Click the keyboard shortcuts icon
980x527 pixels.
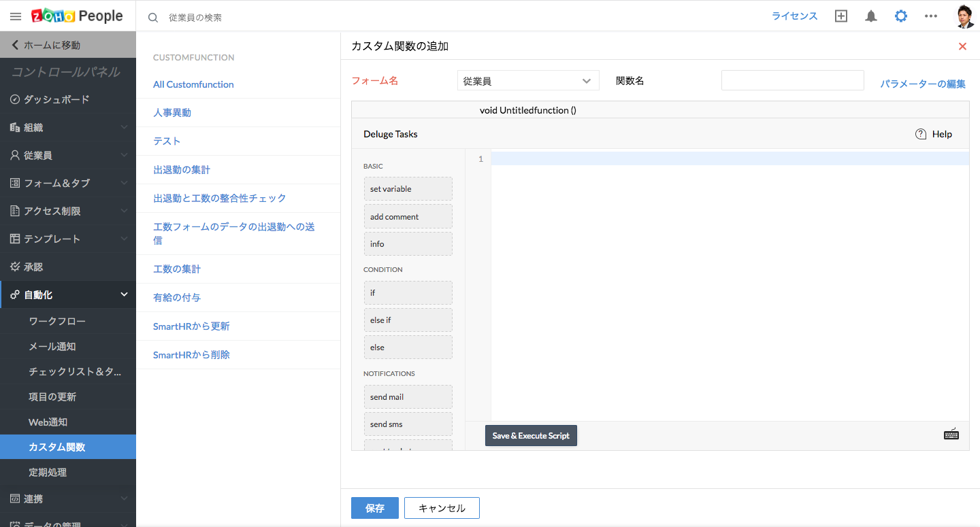951,435
